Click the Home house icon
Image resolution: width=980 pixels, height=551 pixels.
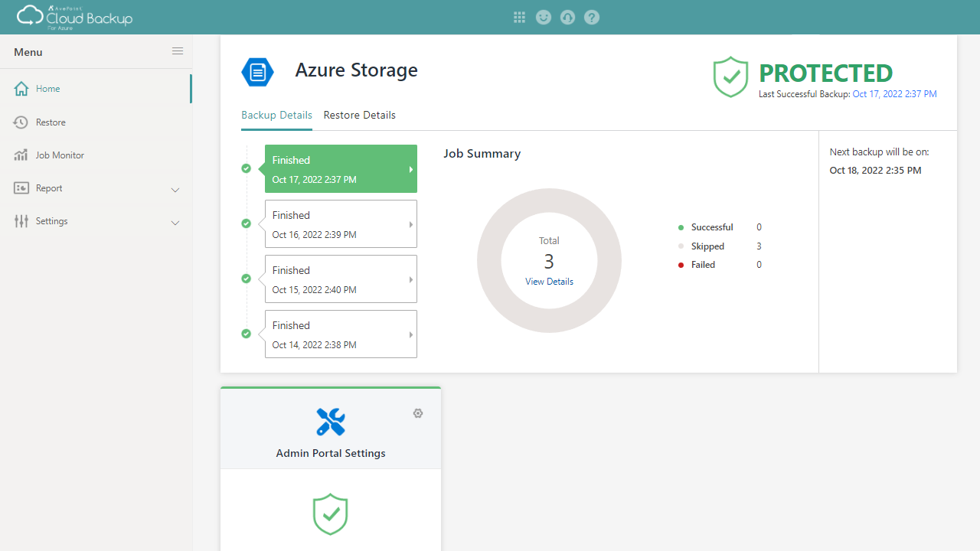coord(21,89)
